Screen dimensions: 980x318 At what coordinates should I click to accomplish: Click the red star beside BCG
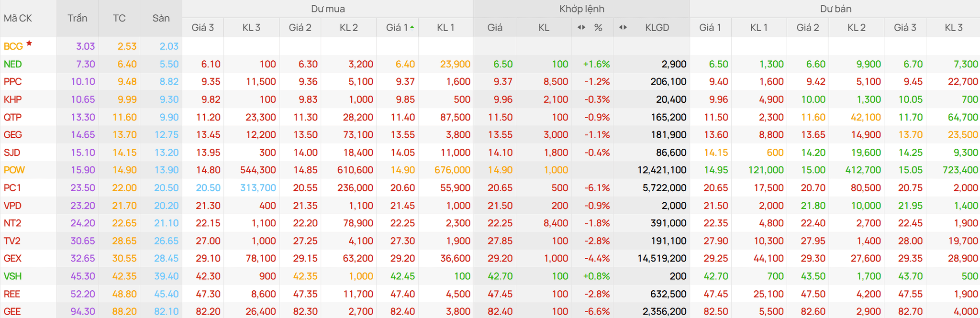(29, 44)
